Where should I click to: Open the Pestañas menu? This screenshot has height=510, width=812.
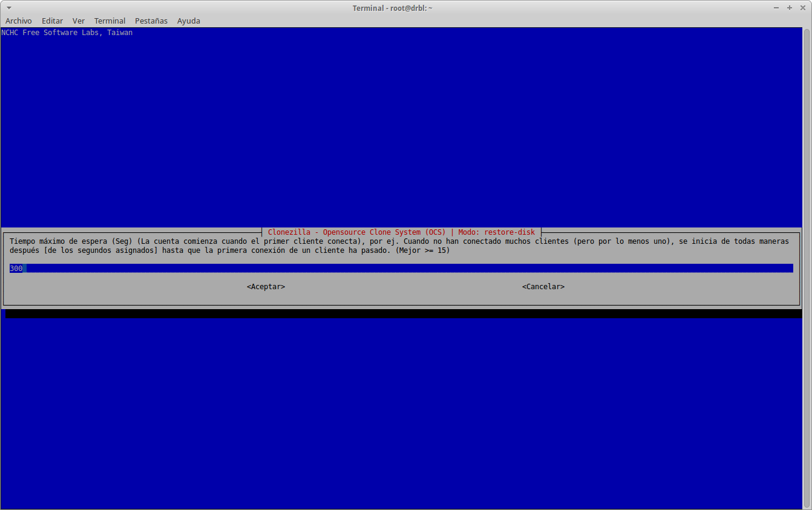pos(151,21)
